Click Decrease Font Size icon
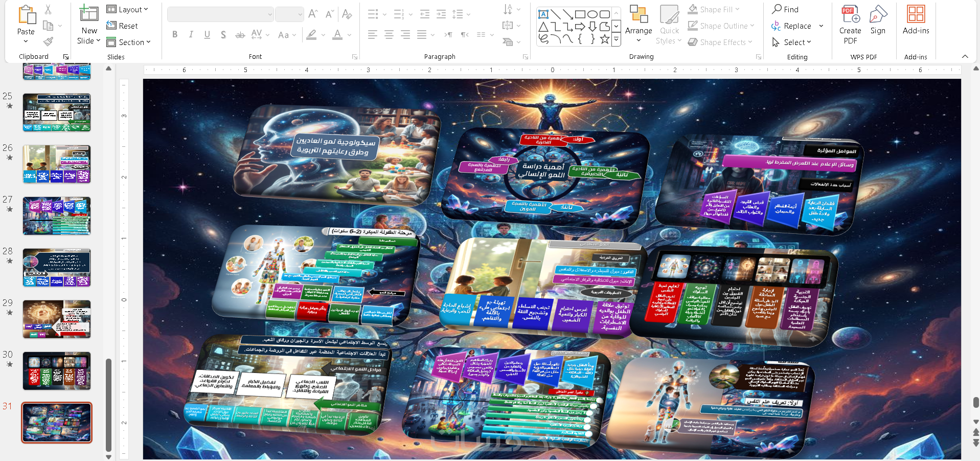 [x=330, y=14]
